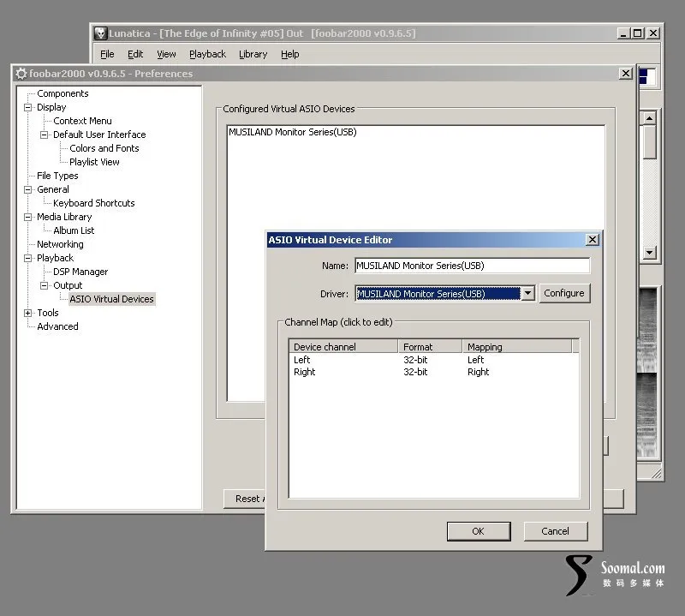
Task: Select File Types in the tree
Action: pyautogui.click(x=57, y=176)
